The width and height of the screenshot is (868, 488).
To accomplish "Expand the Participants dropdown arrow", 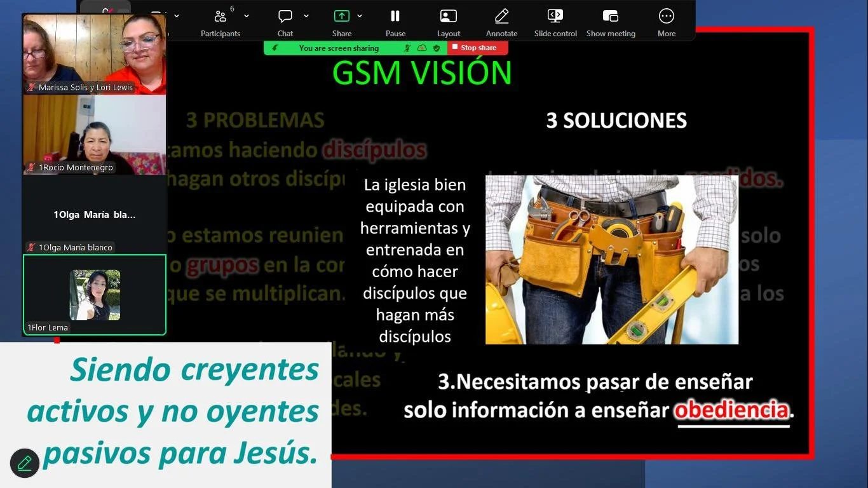I will pos(247,16).
